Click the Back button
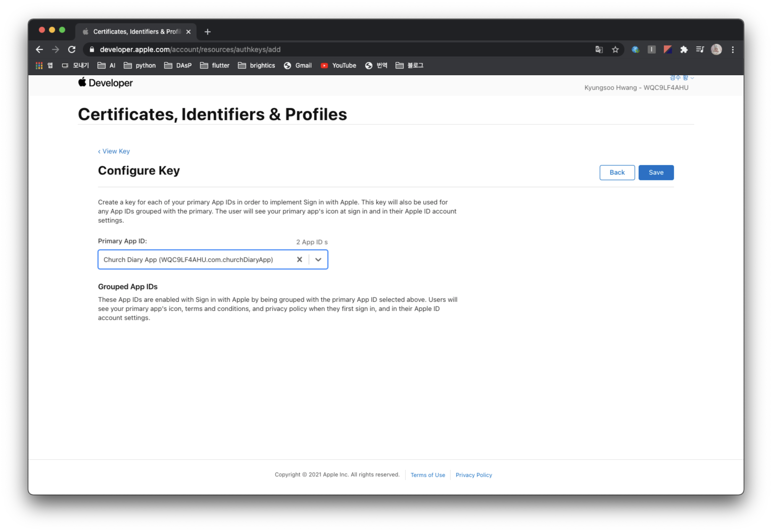Image resolution: width=772 pixels, height=532 pixels. pyautogui.click(x=617, y=172)
